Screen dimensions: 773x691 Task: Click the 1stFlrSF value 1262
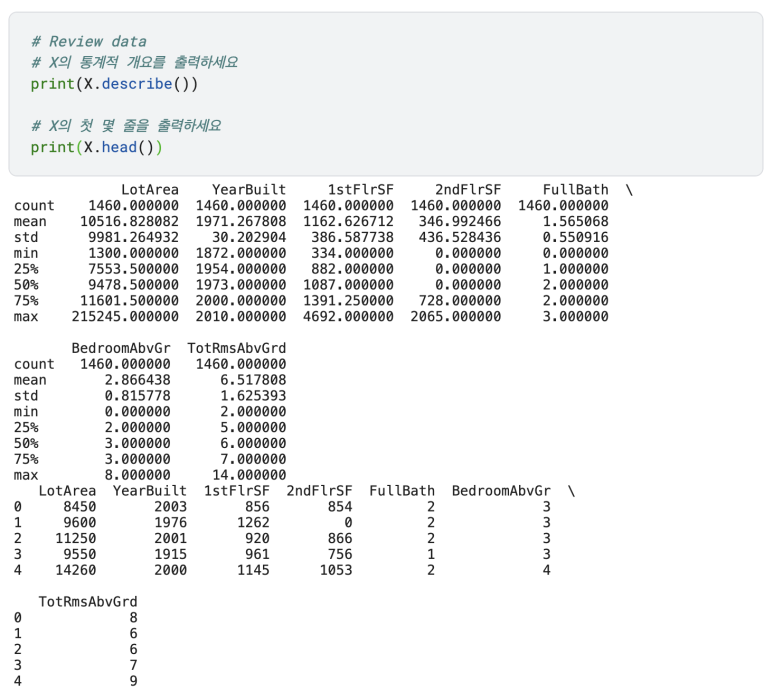click(253, 522)
